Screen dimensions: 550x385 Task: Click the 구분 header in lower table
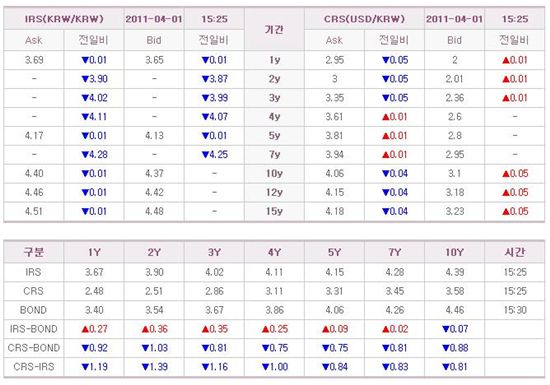[34, 252]
